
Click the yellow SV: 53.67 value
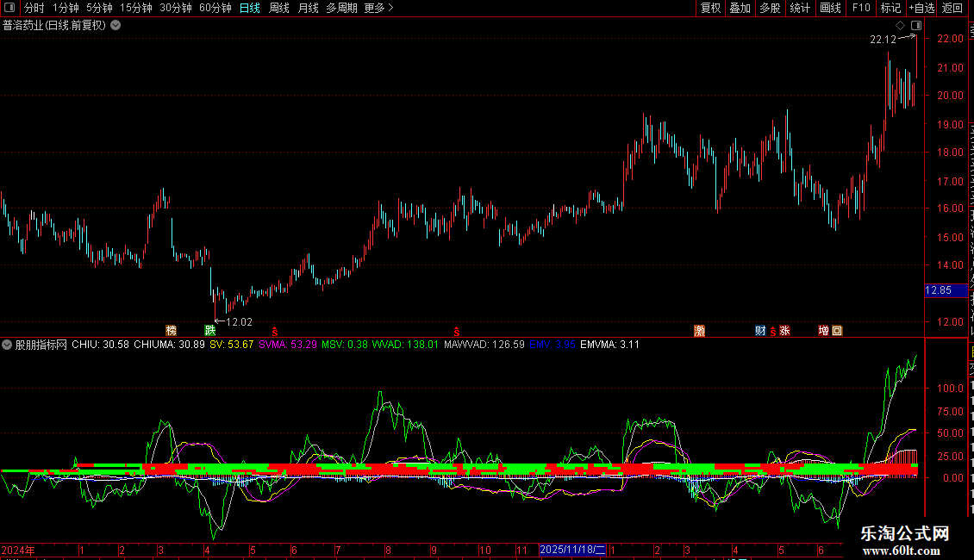tap(232, 345)
